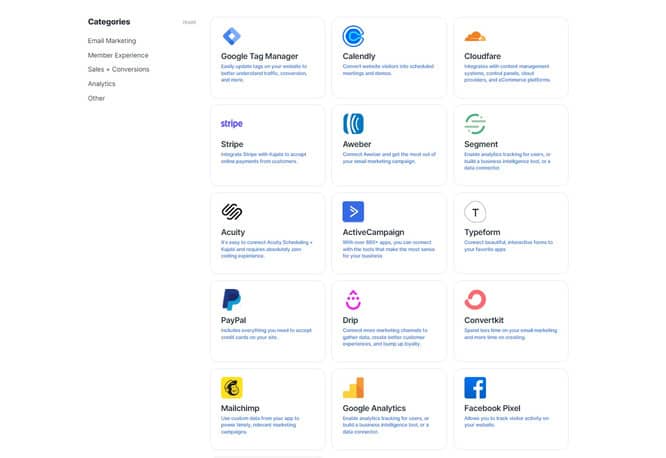Viewport: 666px width, 458px height.
Task: Select Sales + Conversions category
Action: 119,69
